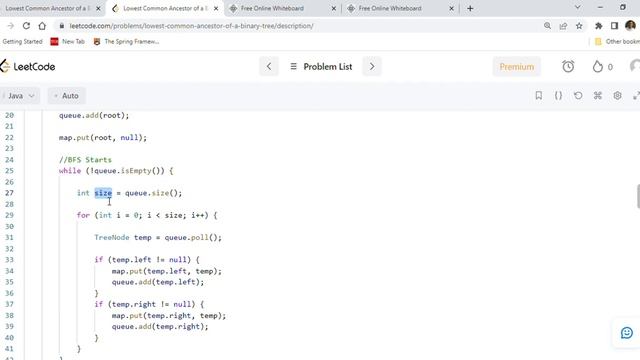Click 'while (!queue.isEmpty())' line
This screenshot has width=640, height=360.
116,171
